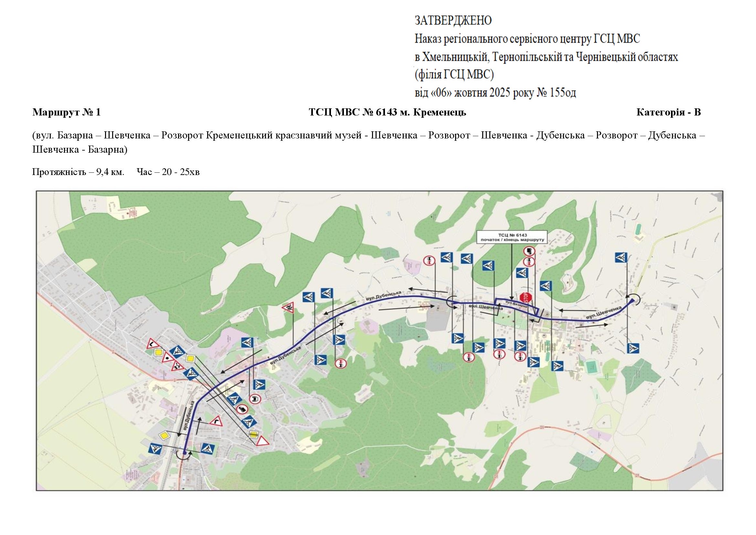Click the warning triangle with black dot

click(167, 357)
